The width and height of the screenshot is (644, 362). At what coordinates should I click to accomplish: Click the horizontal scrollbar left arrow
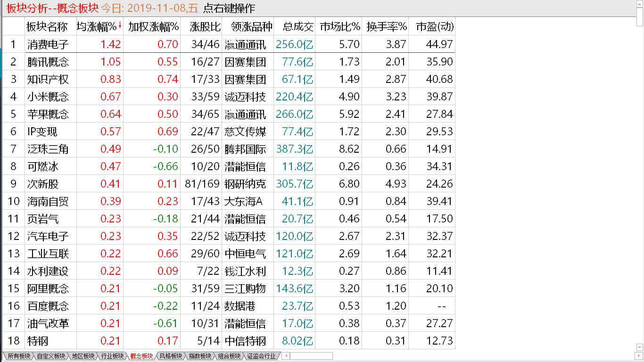click(286, 356)
